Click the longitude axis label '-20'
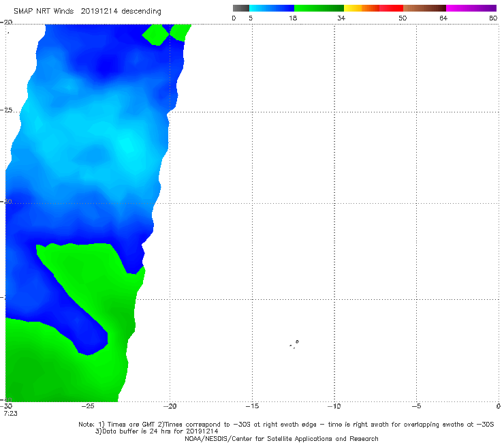Screen dimensions: 504x443 (170, 406)
